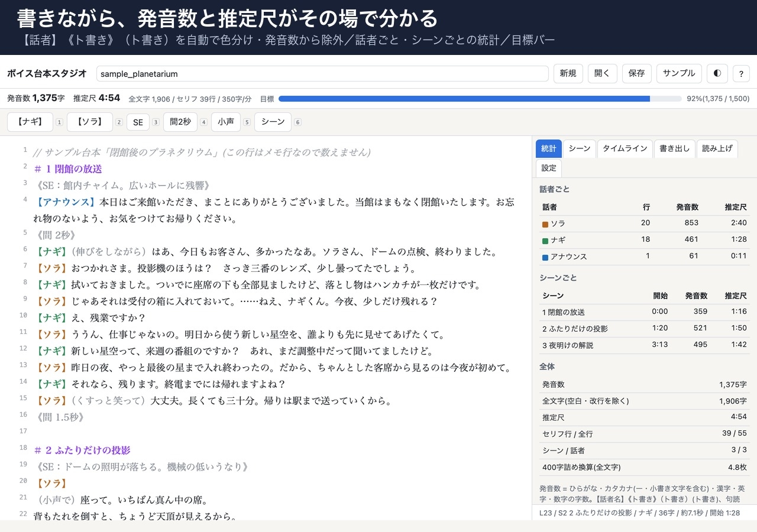Select scene row 3 夜明けの解説
The image size is (757, 532).
(x=645, y=345)
